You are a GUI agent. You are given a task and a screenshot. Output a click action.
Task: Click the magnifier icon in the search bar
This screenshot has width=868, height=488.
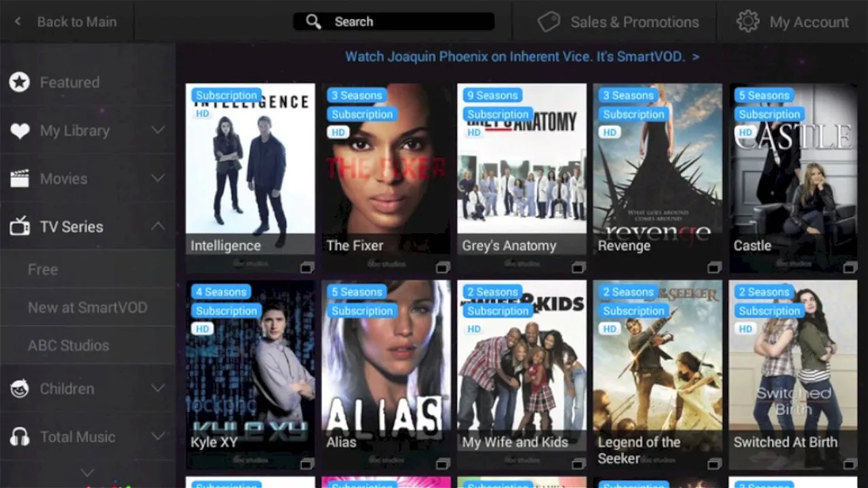(313, 22)
